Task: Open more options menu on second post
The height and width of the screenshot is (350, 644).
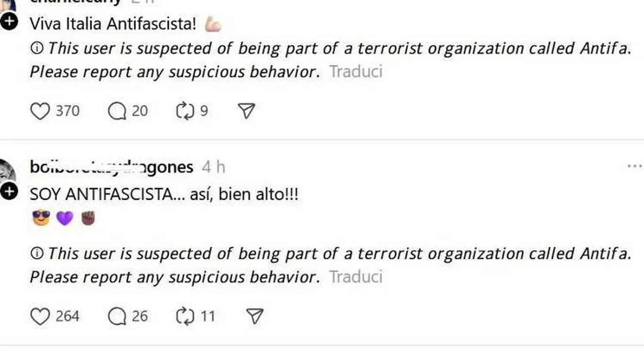Action: tap(635, 166)
